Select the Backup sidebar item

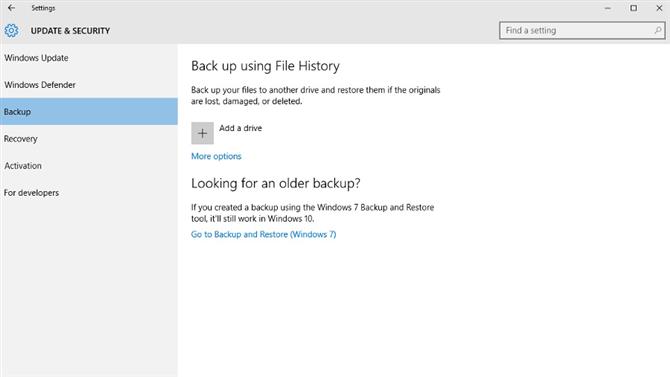pyautogui.click(x=89, y=112)
